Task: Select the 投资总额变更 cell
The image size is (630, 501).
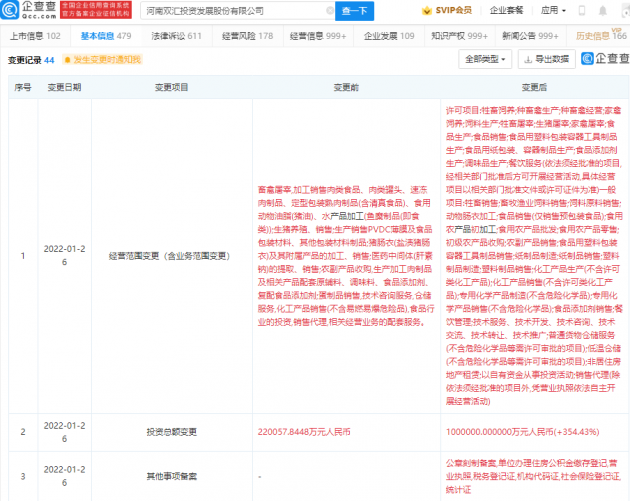Action: click(x=172, y=432)
